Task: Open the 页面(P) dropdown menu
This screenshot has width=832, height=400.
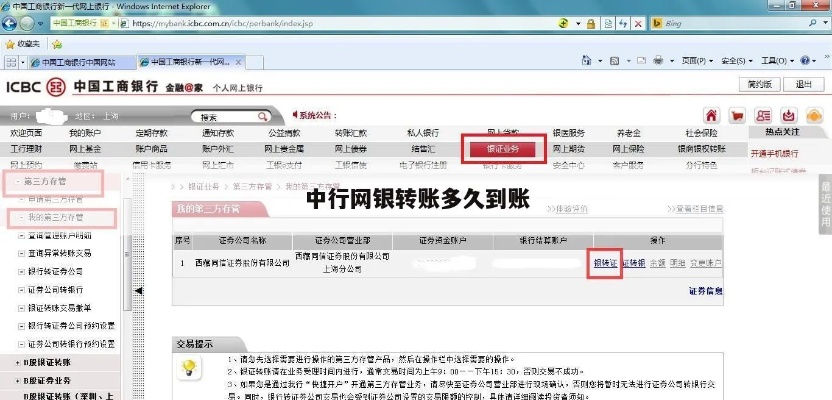Action: point(697,61)
